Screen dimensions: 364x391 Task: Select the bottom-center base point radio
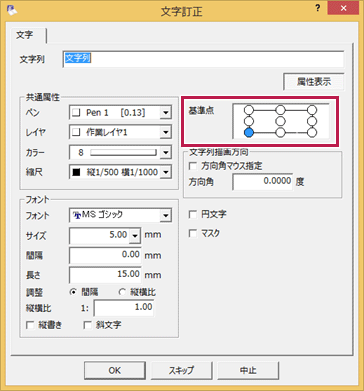click(281, 132)
